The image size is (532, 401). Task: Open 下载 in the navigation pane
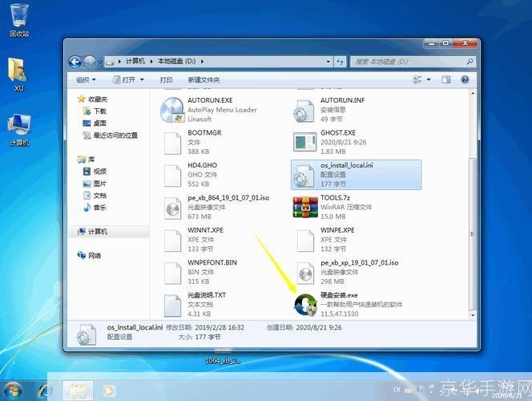[99, 111]
